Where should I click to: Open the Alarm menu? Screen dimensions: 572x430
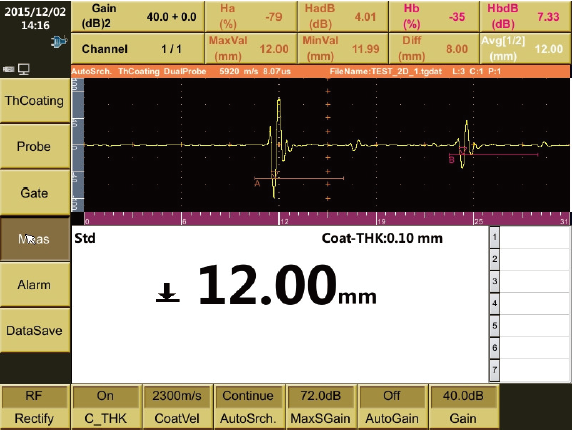[35, 284]
